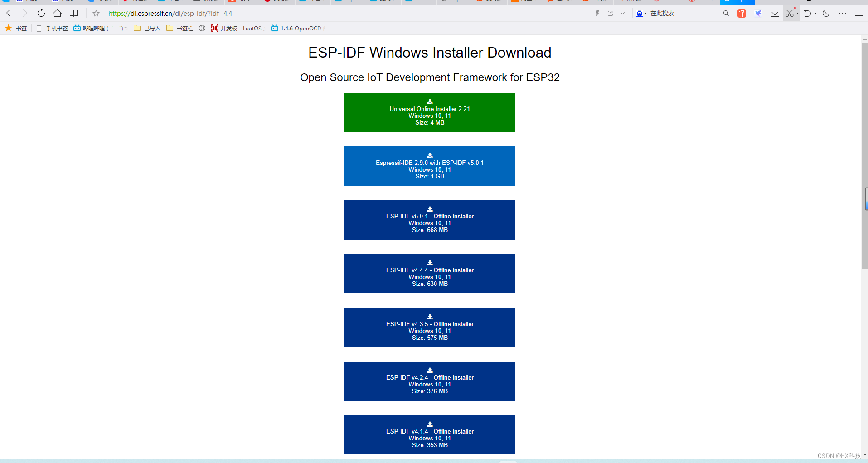Open reading mode book icon

point(74,13)
